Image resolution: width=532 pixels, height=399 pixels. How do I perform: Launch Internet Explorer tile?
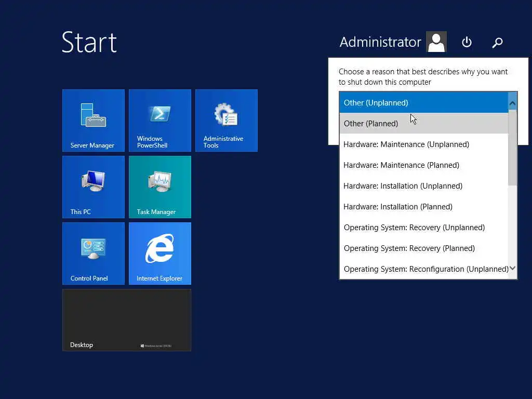click(x=160, y=254)
